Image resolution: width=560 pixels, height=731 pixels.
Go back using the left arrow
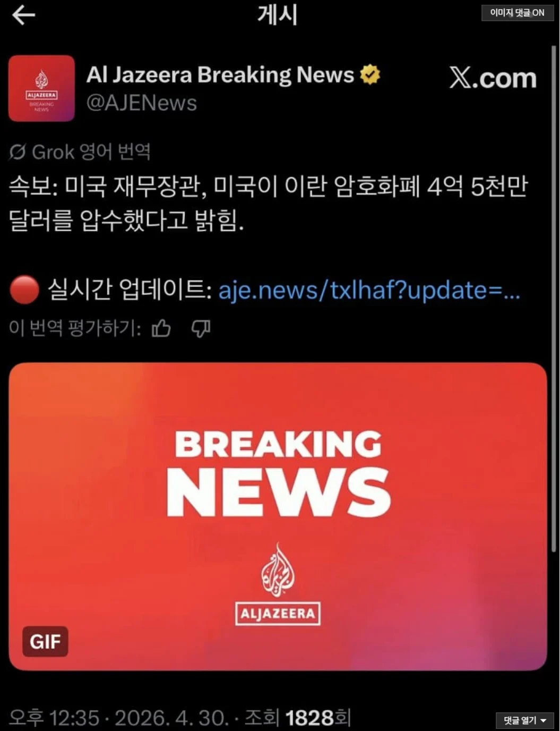point(23,15)
